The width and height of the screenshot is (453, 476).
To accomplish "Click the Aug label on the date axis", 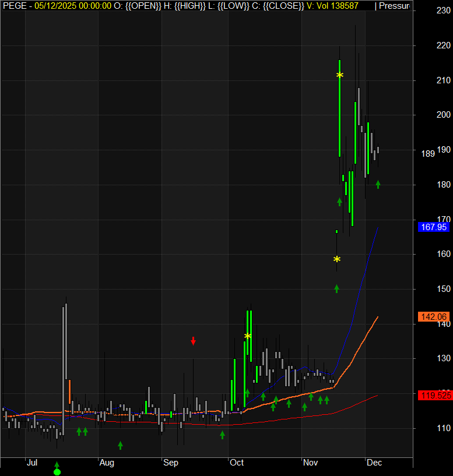I will tap(107, 463).
